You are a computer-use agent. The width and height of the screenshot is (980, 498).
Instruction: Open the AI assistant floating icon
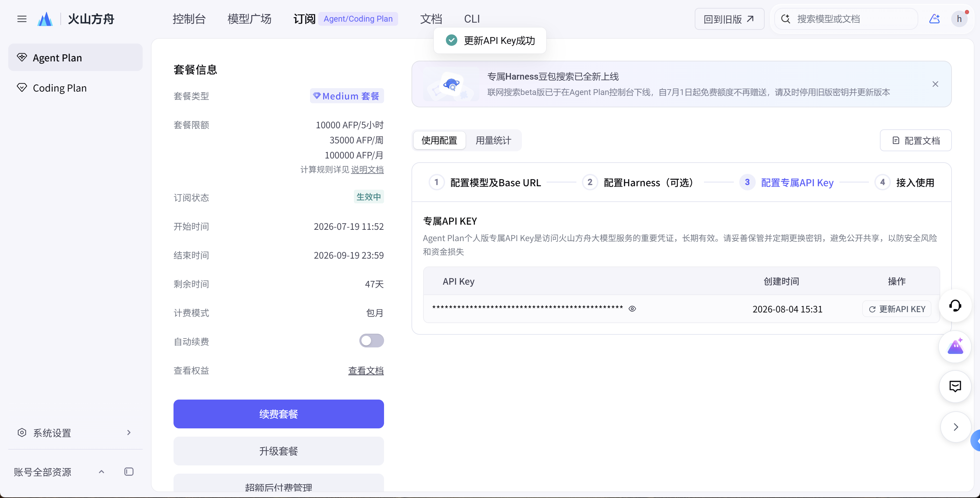(x=955, y=347)
